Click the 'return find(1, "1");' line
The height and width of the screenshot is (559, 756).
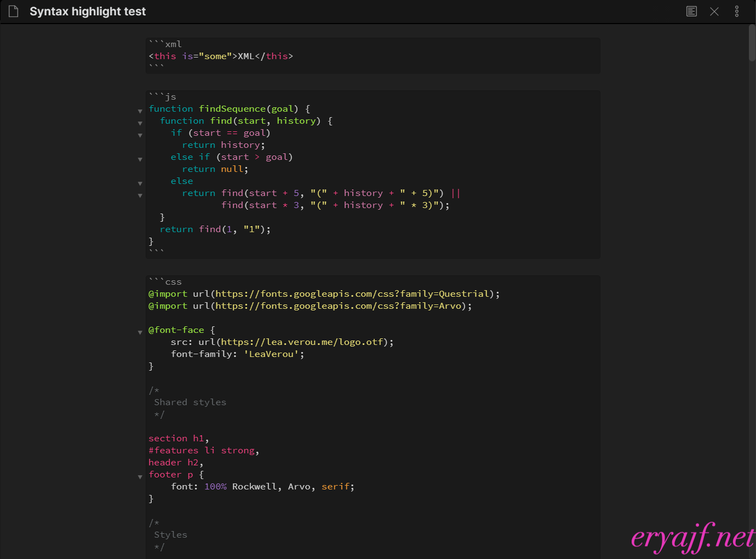point(215,229)
